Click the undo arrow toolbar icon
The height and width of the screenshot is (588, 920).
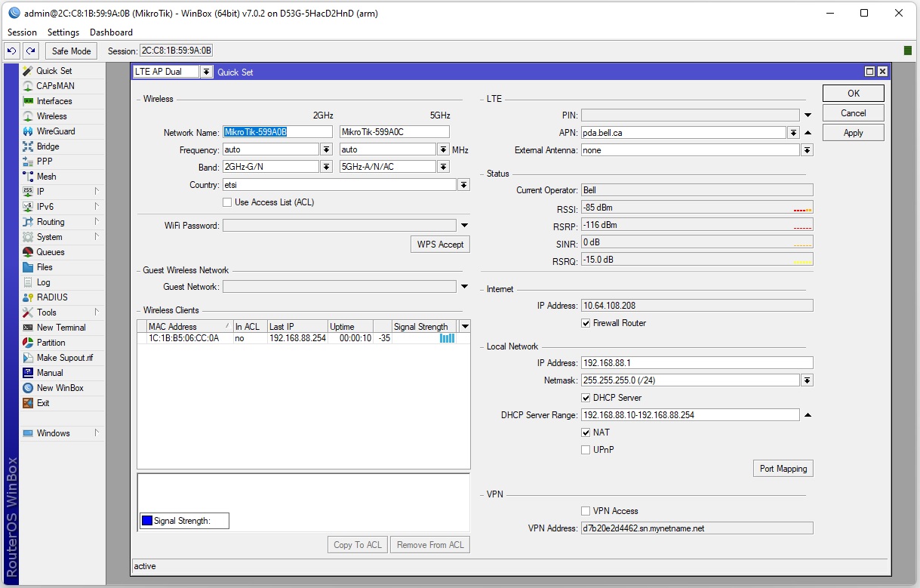[11, 51]
